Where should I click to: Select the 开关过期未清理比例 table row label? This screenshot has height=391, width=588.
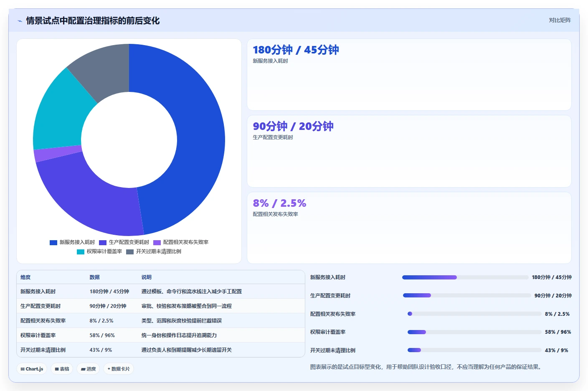point(43,350)
